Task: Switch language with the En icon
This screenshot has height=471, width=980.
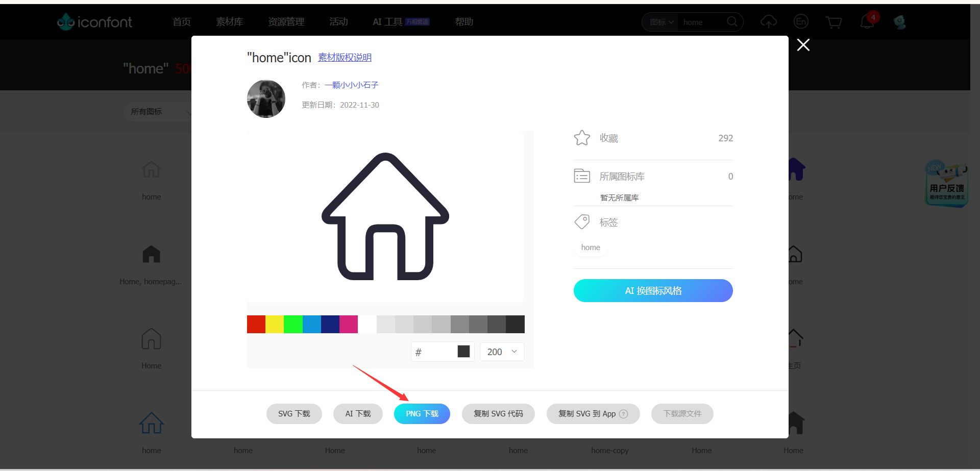Action: coord(801,21)
